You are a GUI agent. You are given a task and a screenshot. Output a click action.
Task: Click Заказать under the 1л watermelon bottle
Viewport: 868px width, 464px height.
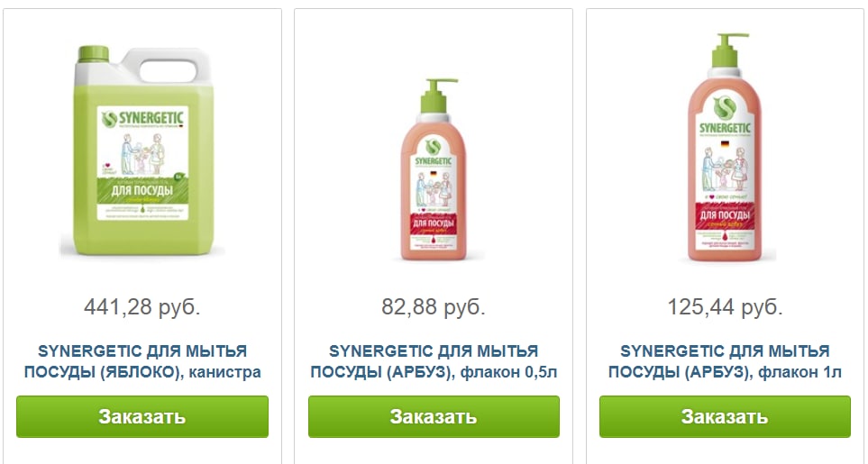click(725, 416)
